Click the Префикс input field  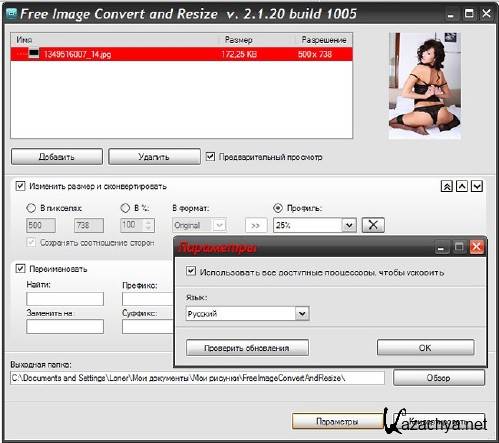point(148,299)
